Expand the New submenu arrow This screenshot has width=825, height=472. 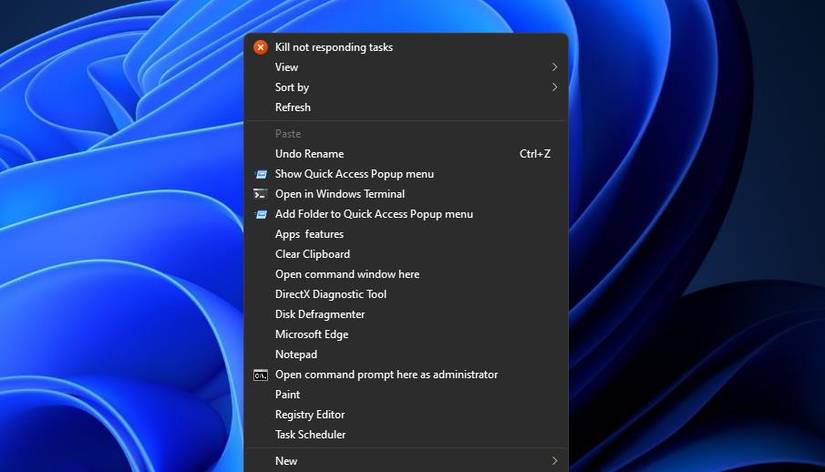pos(554,461)
